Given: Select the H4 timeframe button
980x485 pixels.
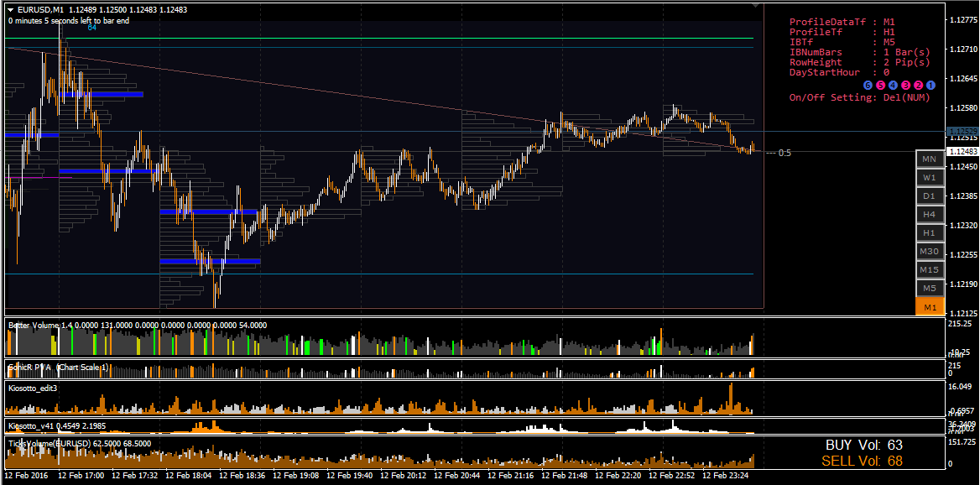Looking at the screenshot, I should point(930,214).
